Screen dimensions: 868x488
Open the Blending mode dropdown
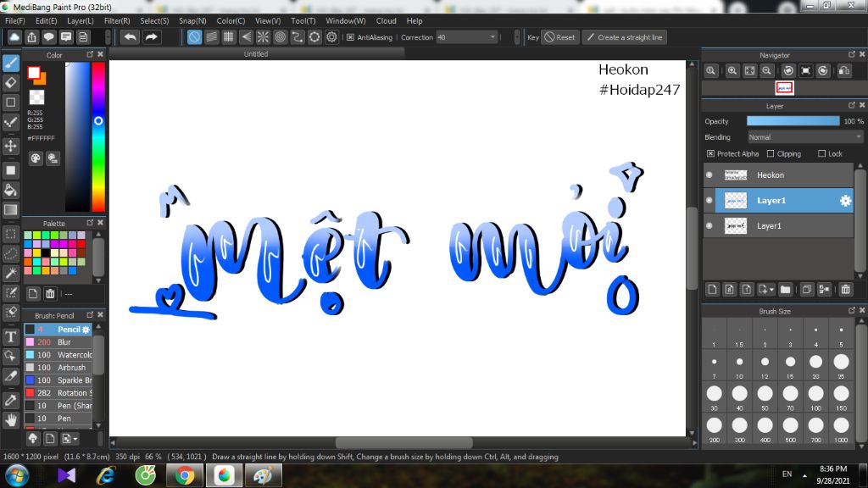(x=805, y=137)
